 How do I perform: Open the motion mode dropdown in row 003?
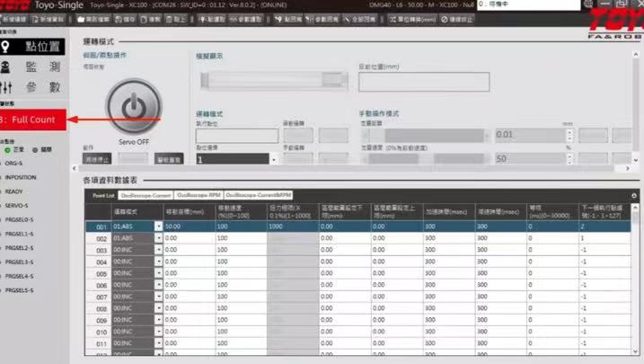pyautogui.click(x=159, y=250)
